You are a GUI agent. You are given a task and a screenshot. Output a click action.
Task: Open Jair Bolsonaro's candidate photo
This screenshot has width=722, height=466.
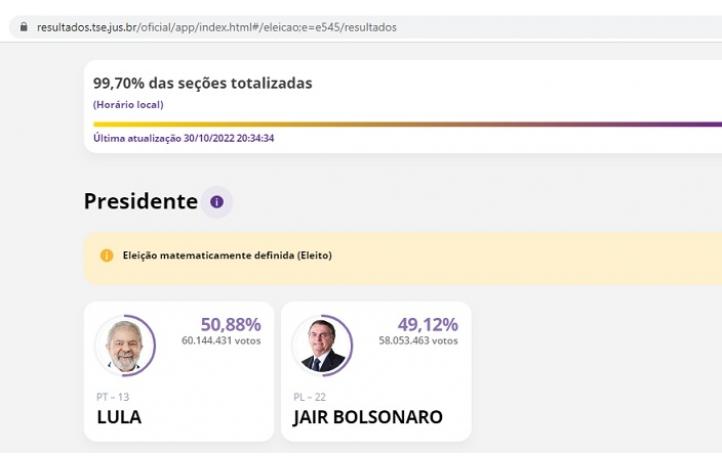click(x=322, y=345)
